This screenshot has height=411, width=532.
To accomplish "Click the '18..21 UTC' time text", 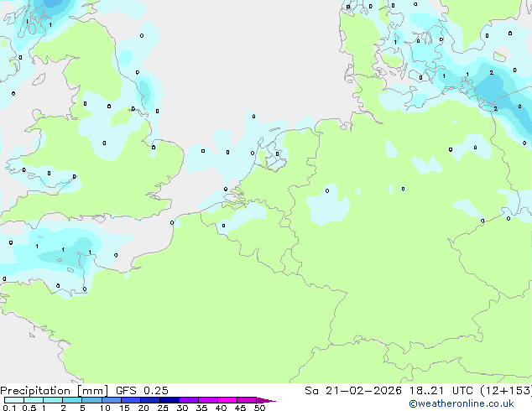I will (441, 391).
